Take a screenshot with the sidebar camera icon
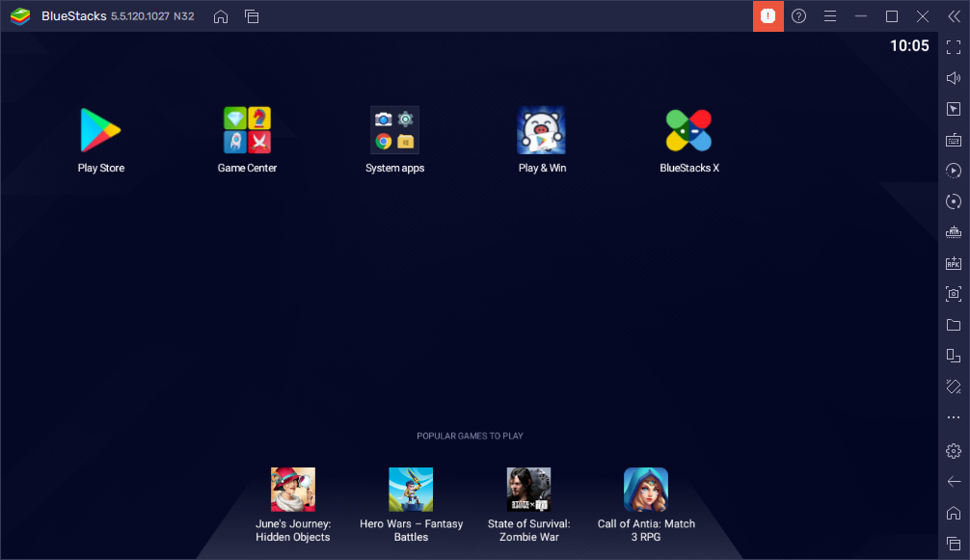This screenshot has height=560, width=970. coord(953,294)
